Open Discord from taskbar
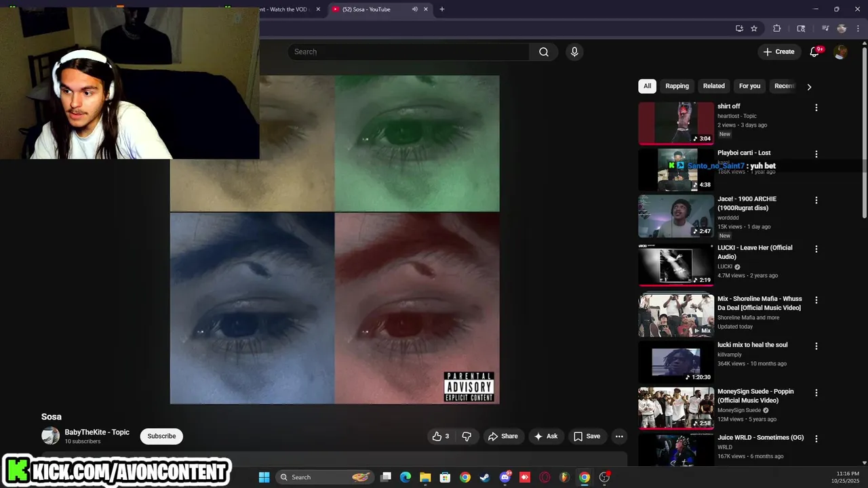 pyautogui.click(x=505, y=477)
